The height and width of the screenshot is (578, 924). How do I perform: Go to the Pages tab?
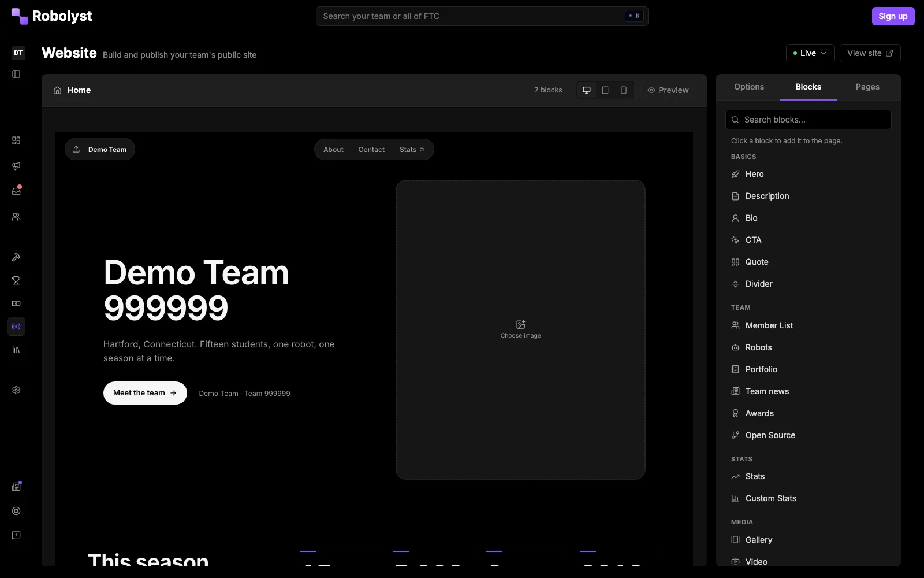pos(867,87)
